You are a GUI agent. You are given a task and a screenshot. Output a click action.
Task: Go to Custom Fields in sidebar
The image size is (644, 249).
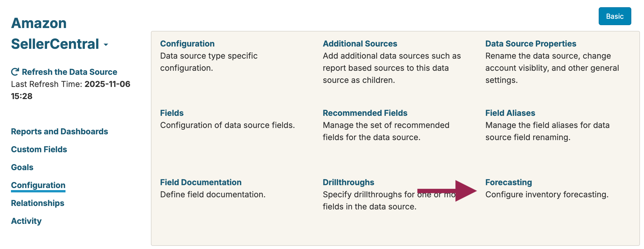click(39, 149)
